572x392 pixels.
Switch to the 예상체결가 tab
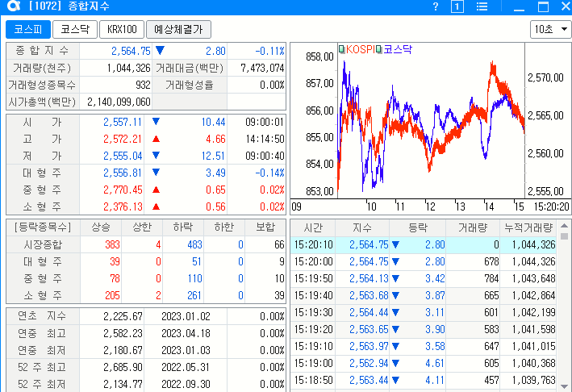[x=178, y=29]
